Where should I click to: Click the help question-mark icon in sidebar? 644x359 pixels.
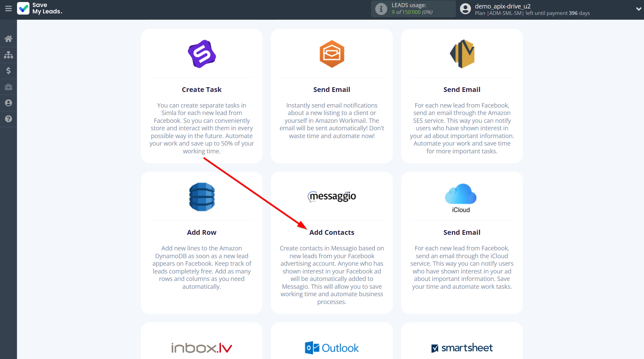click(8, 119)
